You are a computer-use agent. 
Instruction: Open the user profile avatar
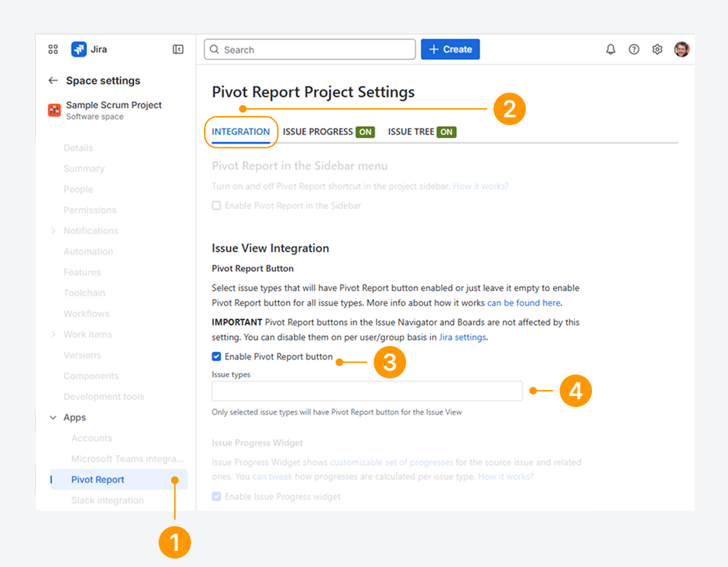pyautogui.click(x=681, y=49)
